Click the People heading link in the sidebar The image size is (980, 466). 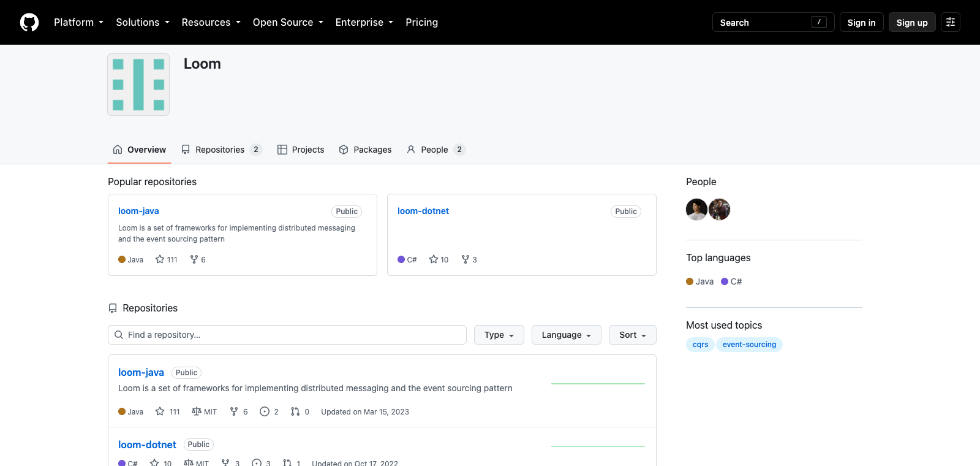701,181
